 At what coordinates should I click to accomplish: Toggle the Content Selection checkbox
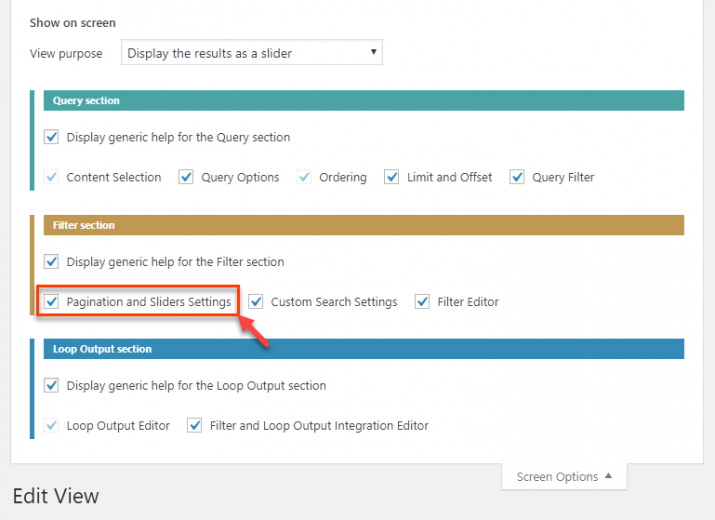[52, 177]
